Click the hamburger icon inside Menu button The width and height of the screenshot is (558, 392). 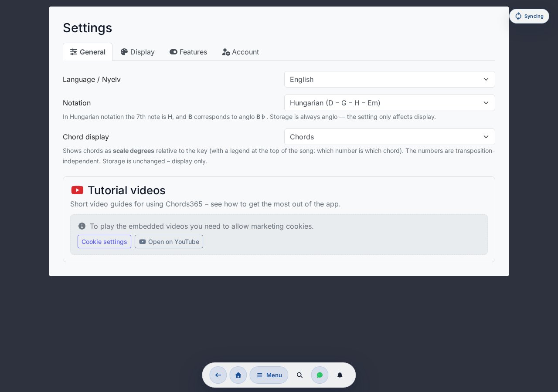click(x=259, y=375)
